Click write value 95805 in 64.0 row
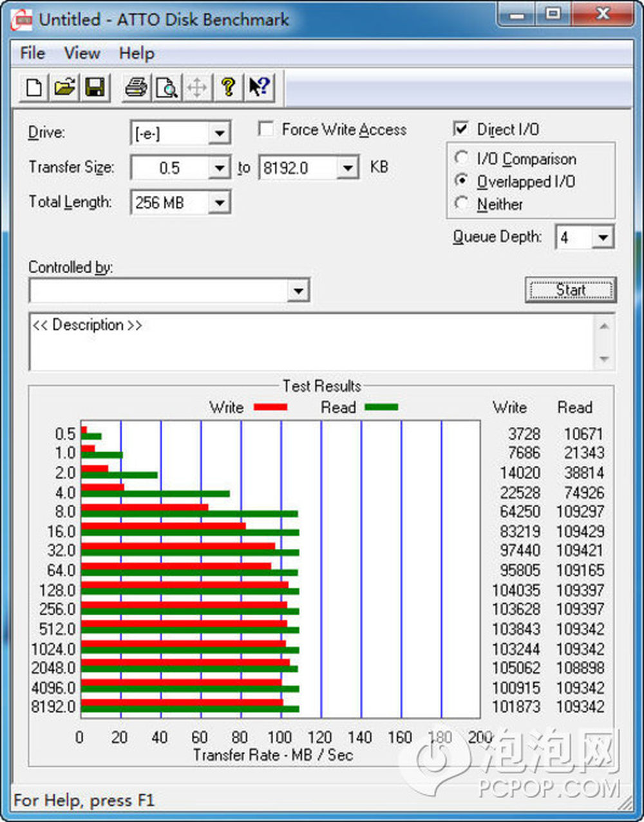This screenshot has width=644, height=822. [520, 570]
